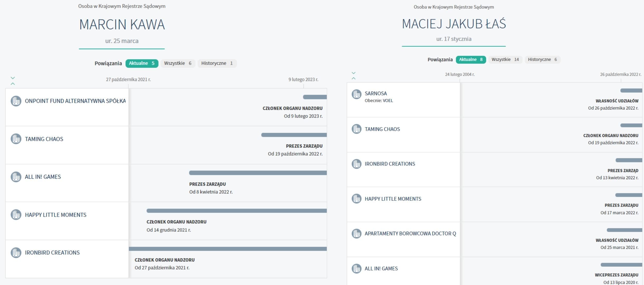The width and height of the screenshot is (644, 285).
Task: Click building icon beside SARNOSA
Action: pyautogui.click(x=356, y=94)
